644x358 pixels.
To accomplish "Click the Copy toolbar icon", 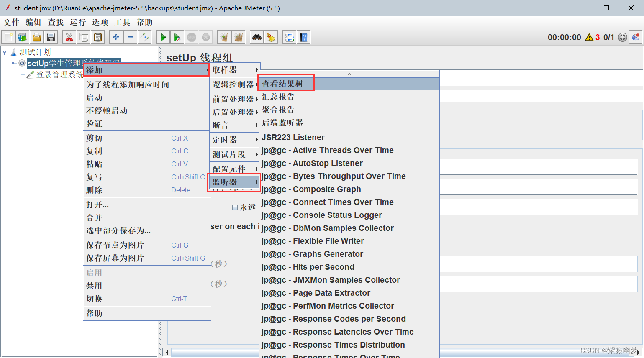I will click(x=84, y=37).
